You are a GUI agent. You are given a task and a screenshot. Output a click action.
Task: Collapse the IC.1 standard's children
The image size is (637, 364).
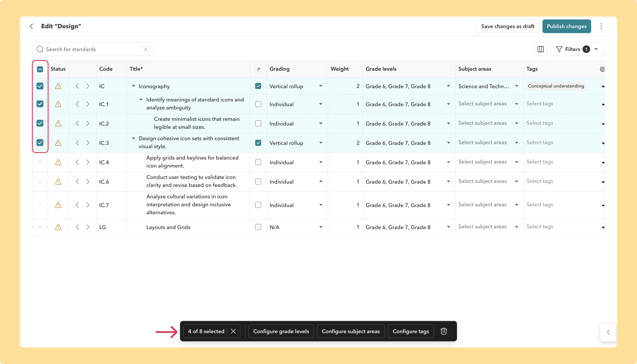(141, 100)
